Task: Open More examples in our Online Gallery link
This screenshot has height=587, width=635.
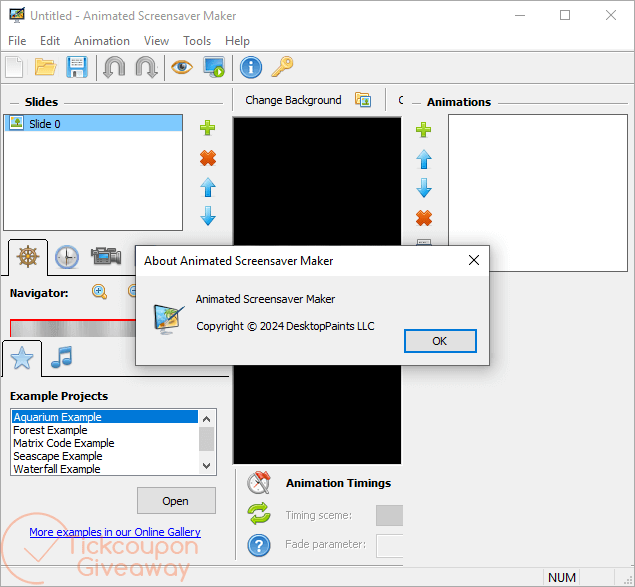Action: click(x=115, y=532)
